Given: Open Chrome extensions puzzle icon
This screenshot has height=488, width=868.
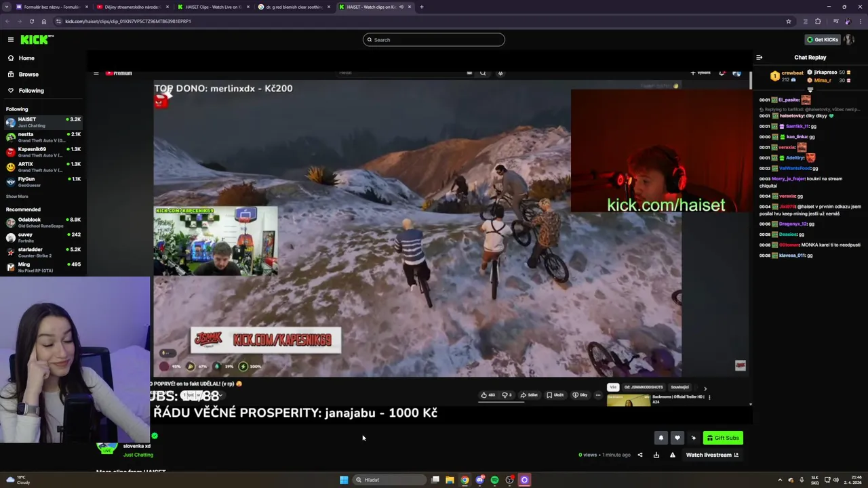Looking at the screenshot, I should [818, 21].
